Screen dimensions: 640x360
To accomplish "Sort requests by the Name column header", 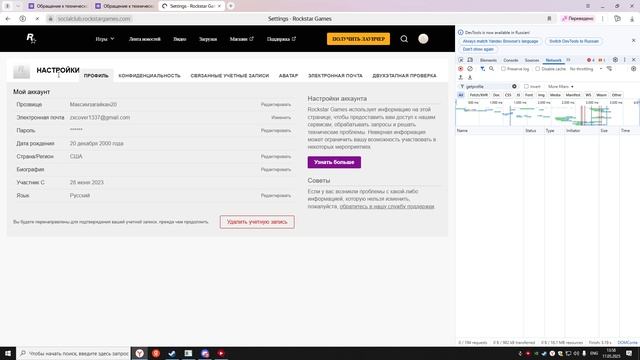I will 489,131.
